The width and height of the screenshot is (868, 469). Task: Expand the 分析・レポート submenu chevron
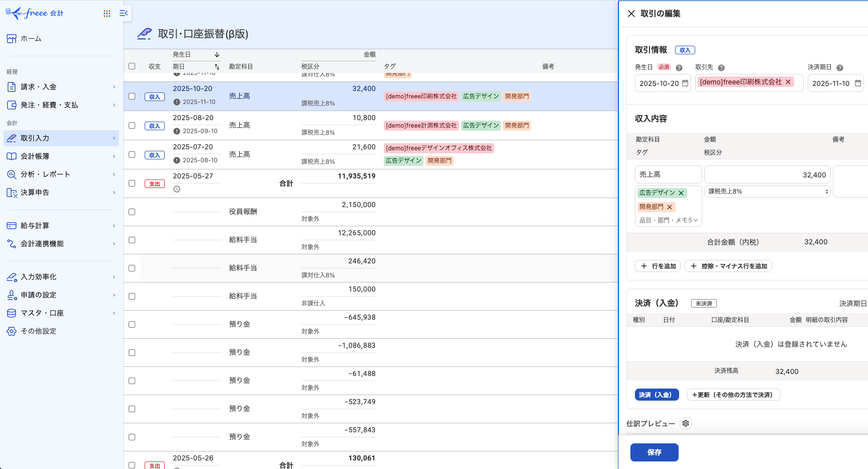114,174
